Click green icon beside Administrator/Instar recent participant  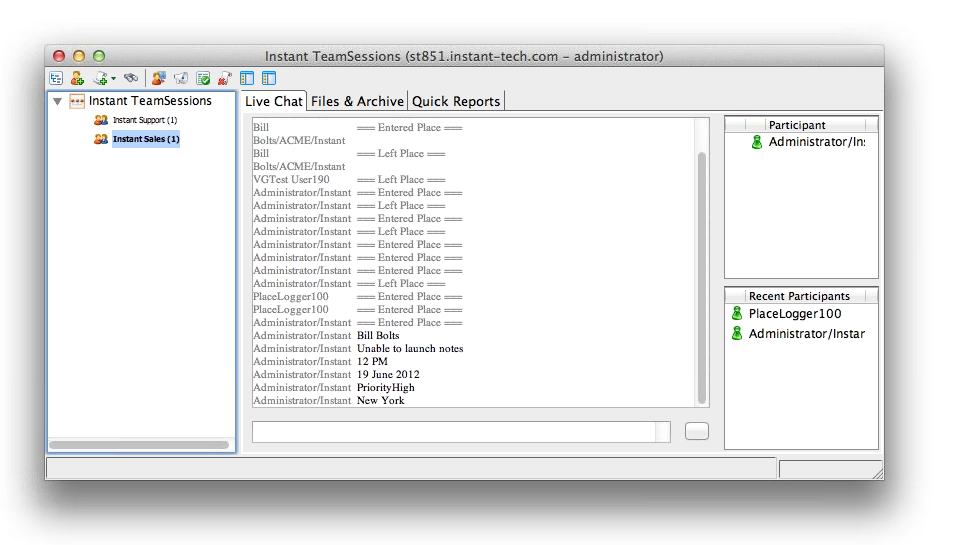pyautogui.click(x=737, y=334)
